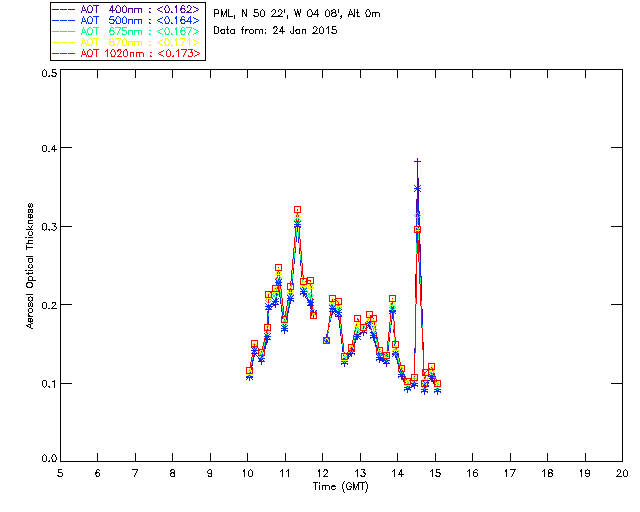Click the blue asterisk marker near 0.35 peak
This screenshot has width=640, height=512.
417,189
